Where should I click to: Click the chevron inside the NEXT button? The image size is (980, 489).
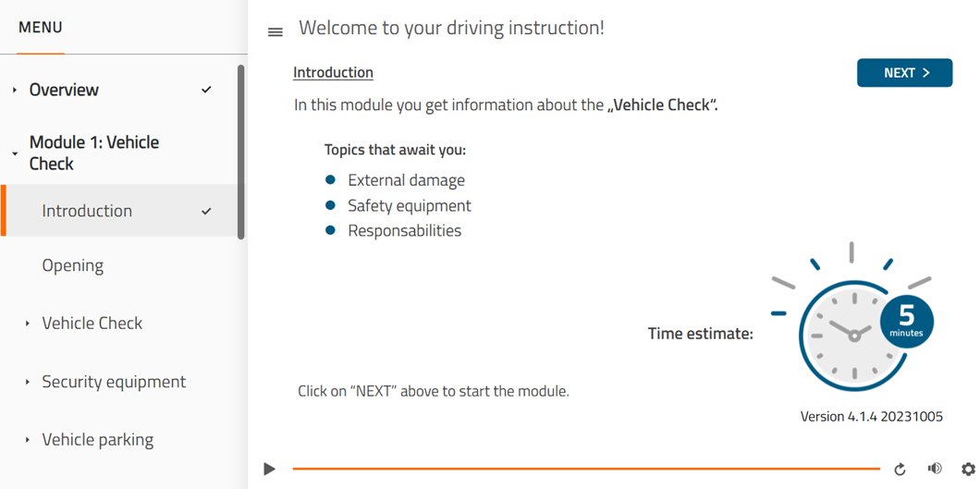click(926, 73)
